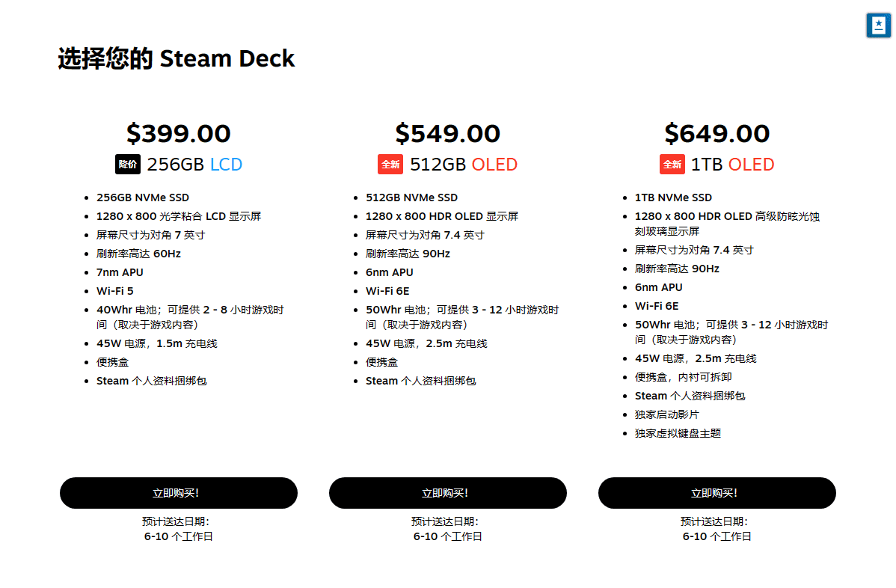
Task: Click Wi-Fi 5 in LCD specs
Action: (x=114, y=291)
